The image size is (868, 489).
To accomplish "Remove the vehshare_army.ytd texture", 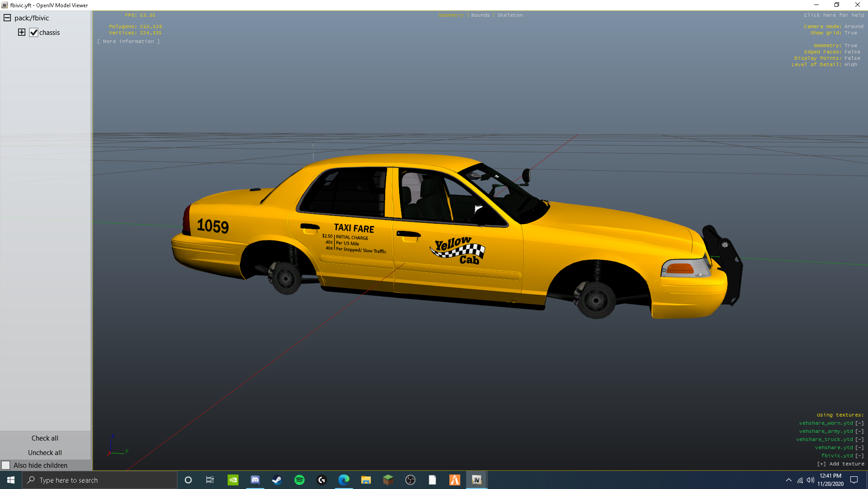I will coord(859,431).
